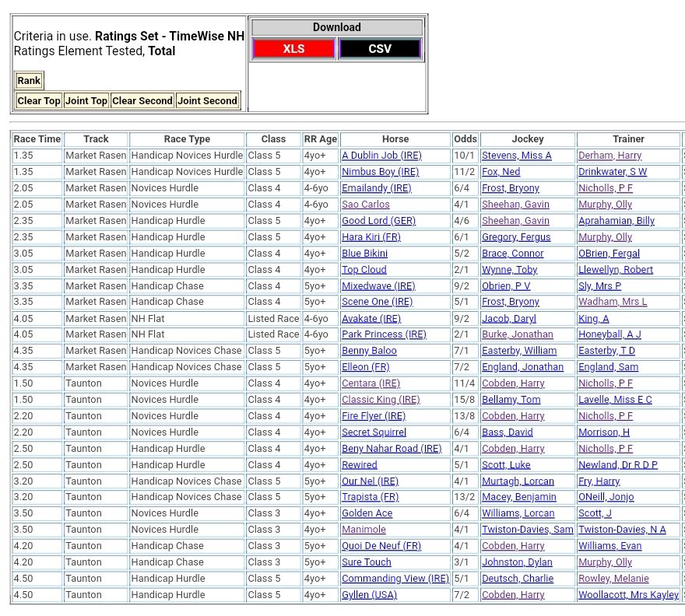685x616 pixels.
Task: Open horse Commanding View (IRE)
Action: click(395, 579)
